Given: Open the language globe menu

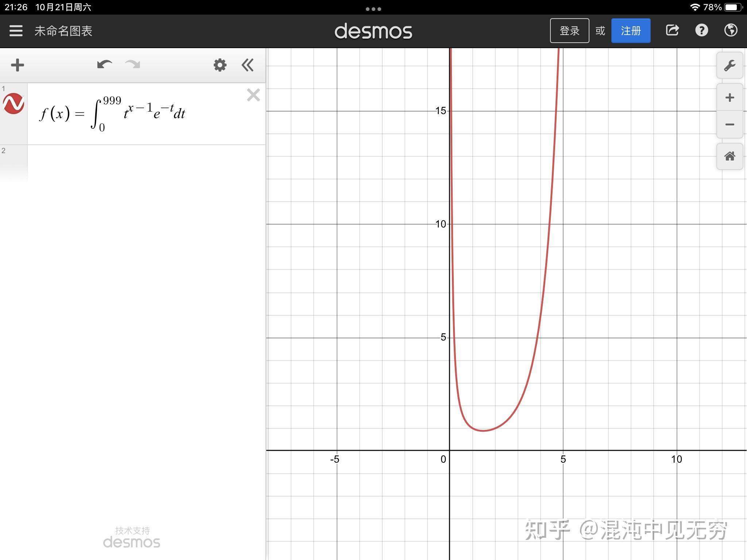Looking at the screenshot, I should coord(731,30).
